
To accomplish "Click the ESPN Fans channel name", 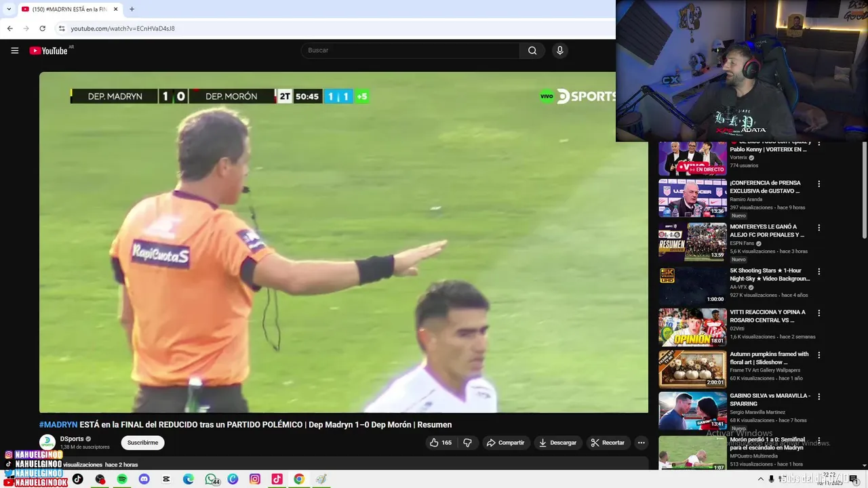I will pos(742,243).
